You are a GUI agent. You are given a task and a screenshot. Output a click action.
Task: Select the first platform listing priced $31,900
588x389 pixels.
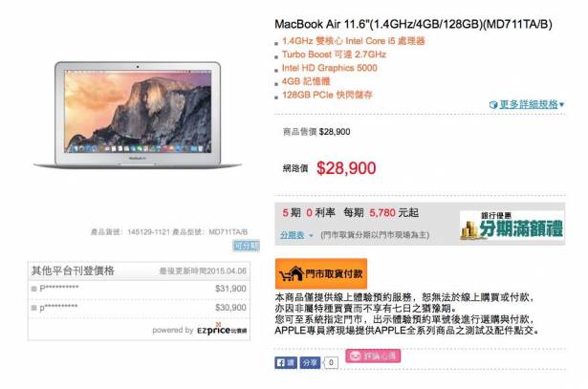pyautogui.click(x=139, y=289)
